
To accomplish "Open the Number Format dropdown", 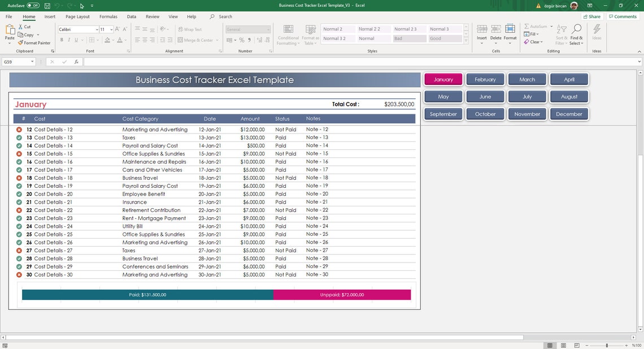I will pyautogui.click(x=268, y=29).
